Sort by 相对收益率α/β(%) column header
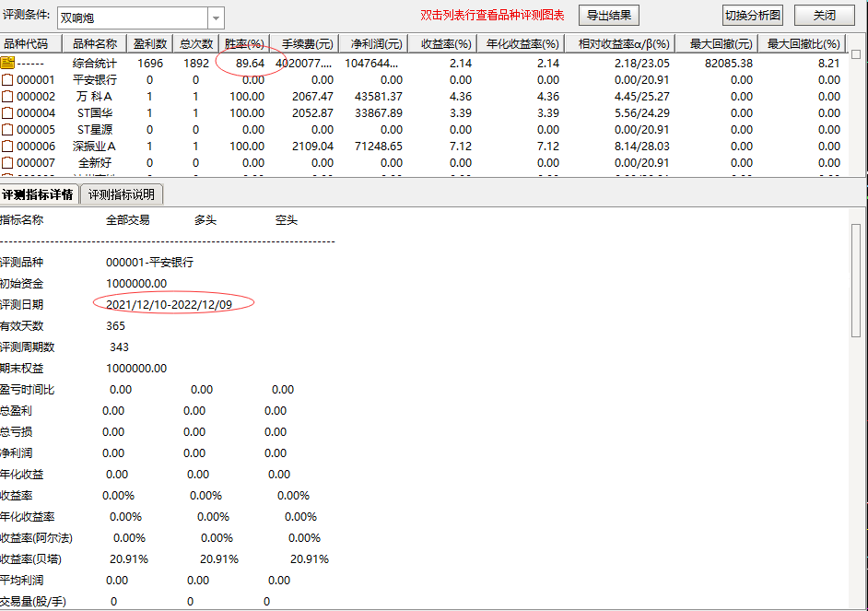The image size is (868, 611). [x=620, y=43]
